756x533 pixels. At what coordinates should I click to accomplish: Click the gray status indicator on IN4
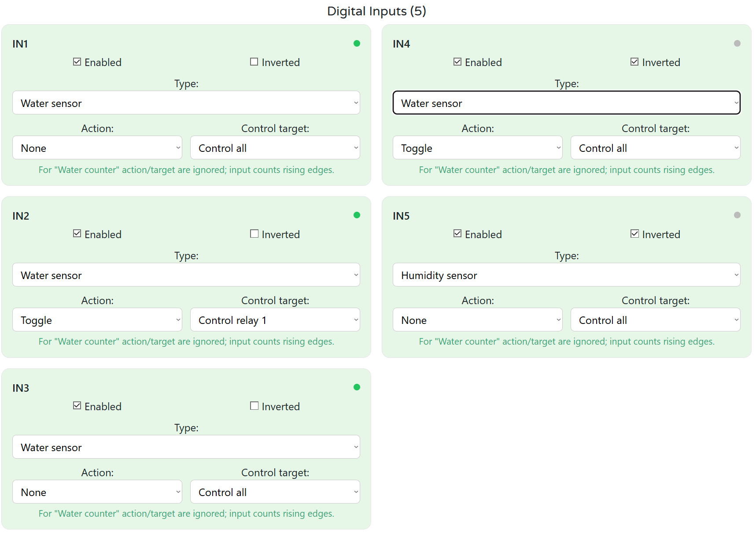coord(737,43)
